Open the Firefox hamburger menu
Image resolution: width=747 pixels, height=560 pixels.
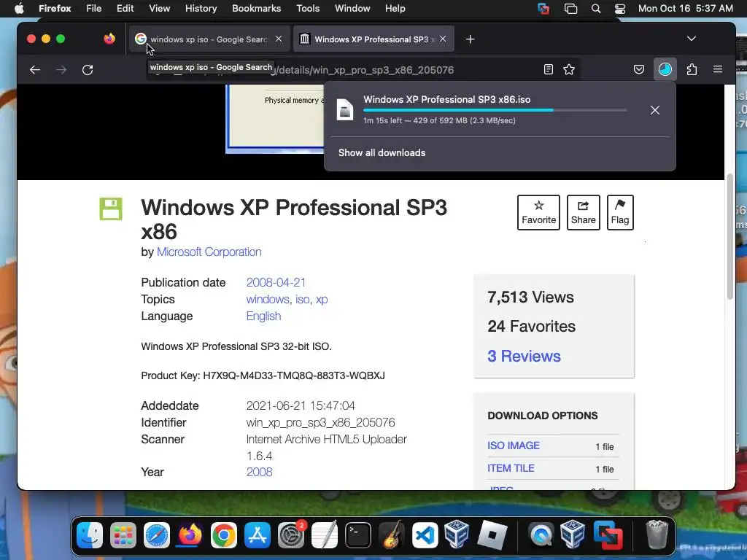click(718, 69)
